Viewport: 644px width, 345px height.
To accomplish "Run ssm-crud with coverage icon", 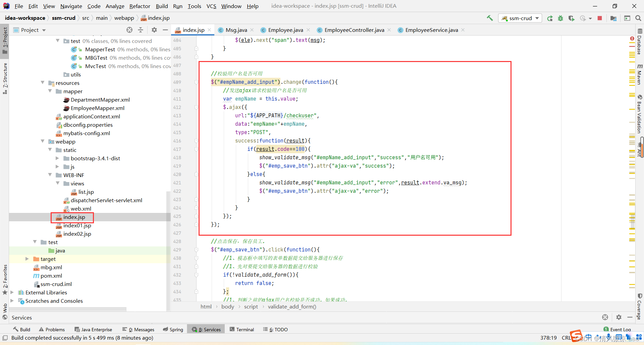I will (572, 18).
